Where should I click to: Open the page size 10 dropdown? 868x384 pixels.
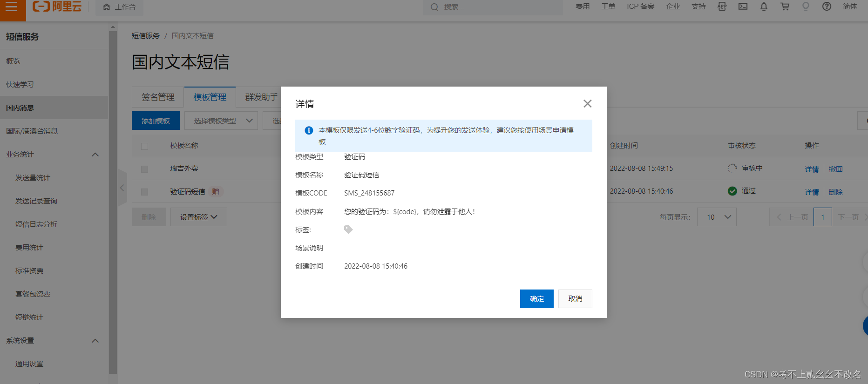click(x=717, y=217)
